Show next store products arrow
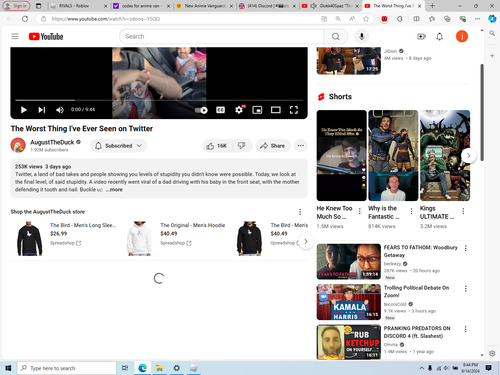 tap(306, 241)
